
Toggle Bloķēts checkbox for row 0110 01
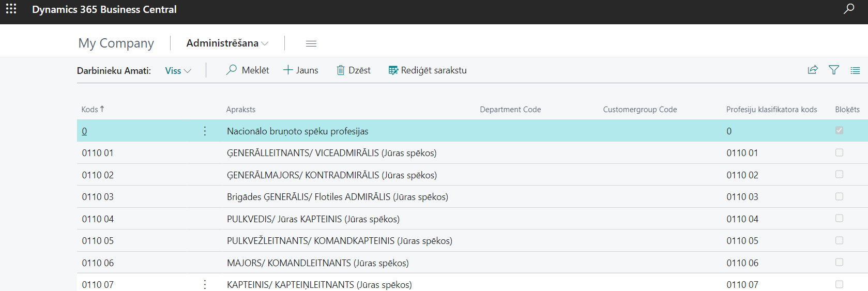(839, 152)
